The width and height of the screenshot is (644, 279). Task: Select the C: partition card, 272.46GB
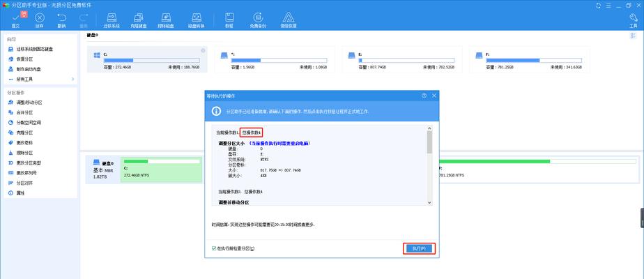tap(147, 59)
